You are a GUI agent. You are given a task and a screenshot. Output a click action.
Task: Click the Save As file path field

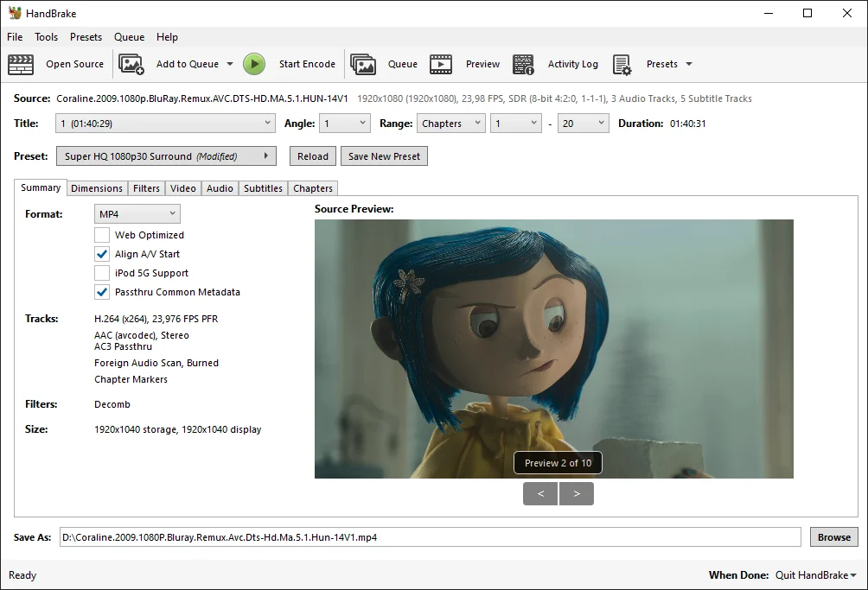click(x=431, y=537)
